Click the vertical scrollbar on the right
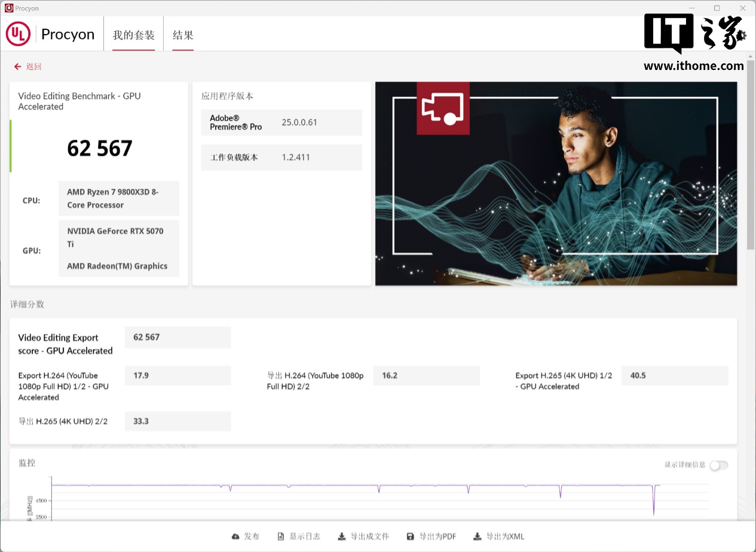 coord(751,155)
